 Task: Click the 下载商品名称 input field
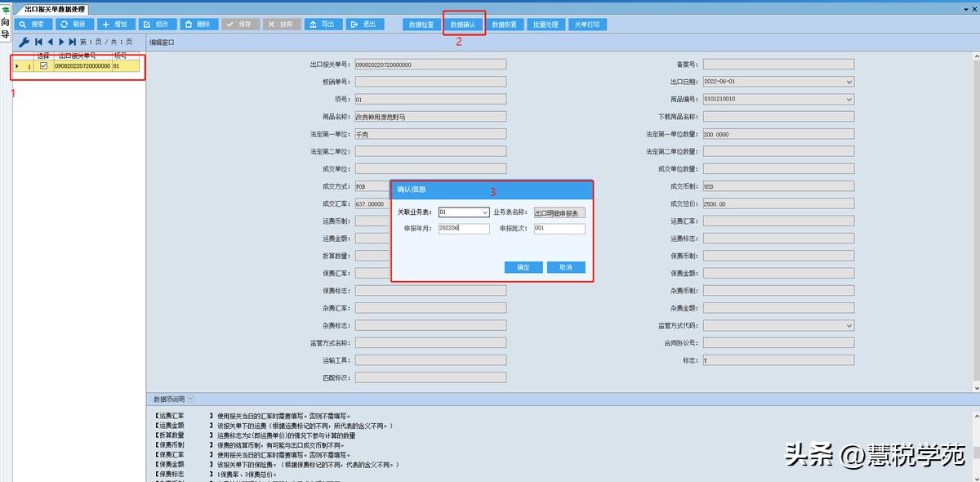(x=778, y=117)
